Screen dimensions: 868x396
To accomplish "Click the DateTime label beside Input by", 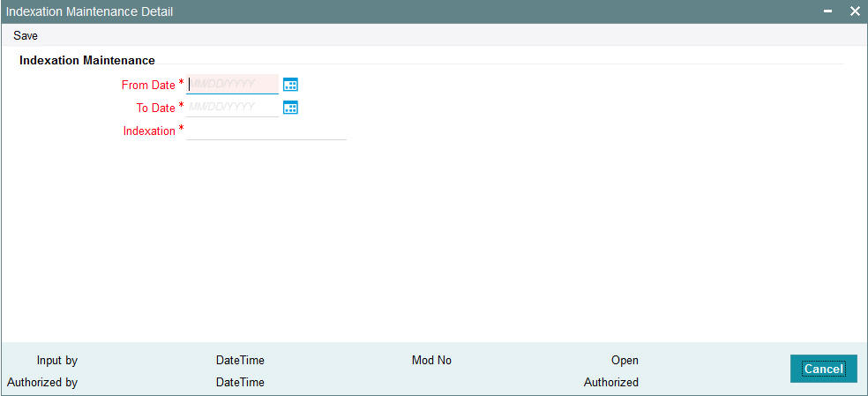I will pyautogui.click(x=240, y=361).
